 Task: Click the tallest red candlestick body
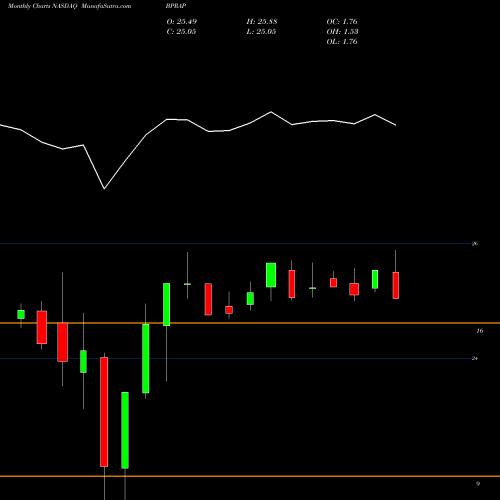tap(104, 412)
